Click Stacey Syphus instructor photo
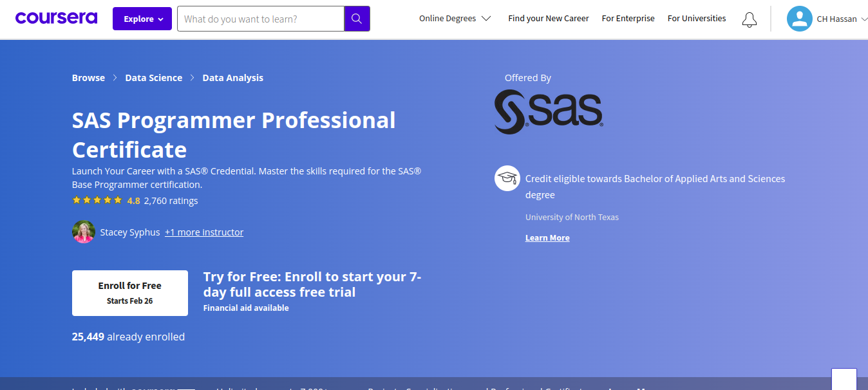This screenshot has width=868, height=390. pyautogui.click(x=84, y=232)
